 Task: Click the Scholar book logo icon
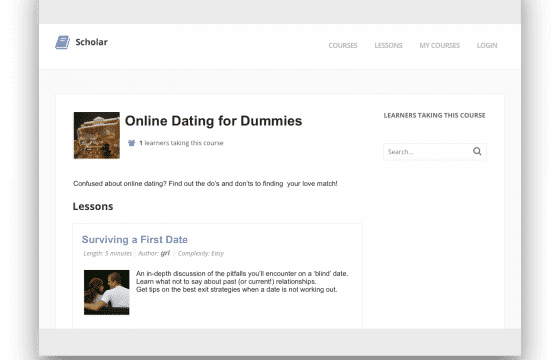(62, 42)
